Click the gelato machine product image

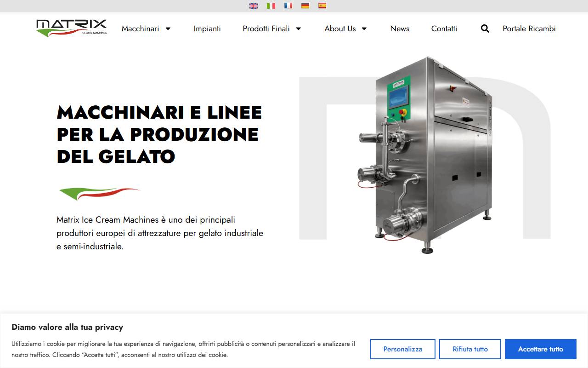coord(425,155)
